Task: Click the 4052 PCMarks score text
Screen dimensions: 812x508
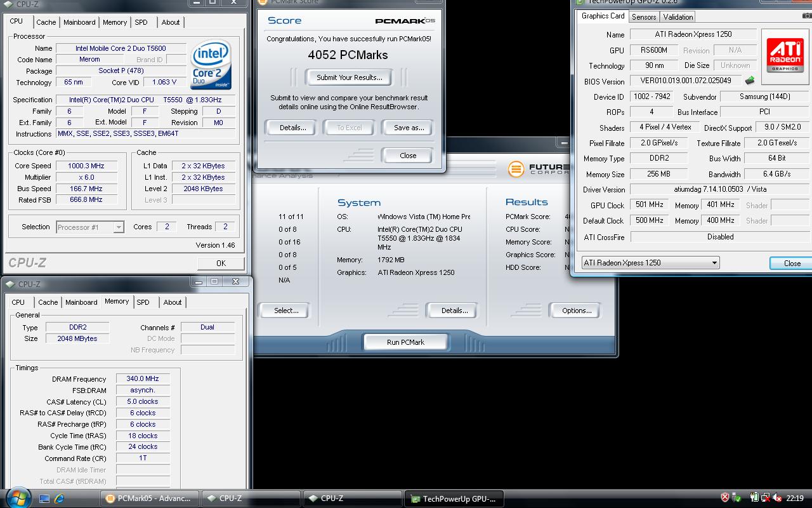Action: point(348,55)
